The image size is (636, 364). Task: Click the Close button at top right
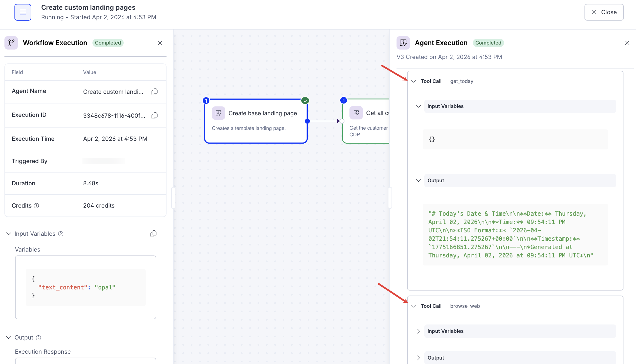(x=604, y=12)
